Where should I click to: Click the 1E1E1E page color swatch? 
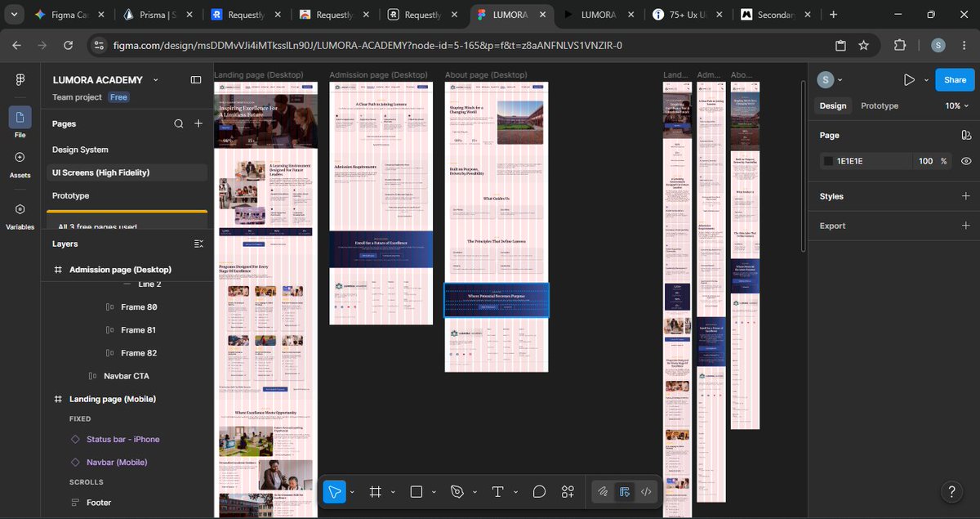[828, 161]
